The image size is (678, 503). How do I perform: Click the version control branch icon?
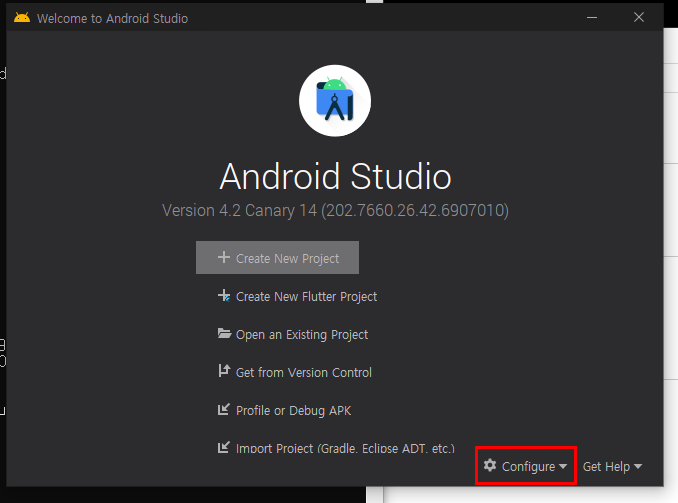click(x=224, y=371)
